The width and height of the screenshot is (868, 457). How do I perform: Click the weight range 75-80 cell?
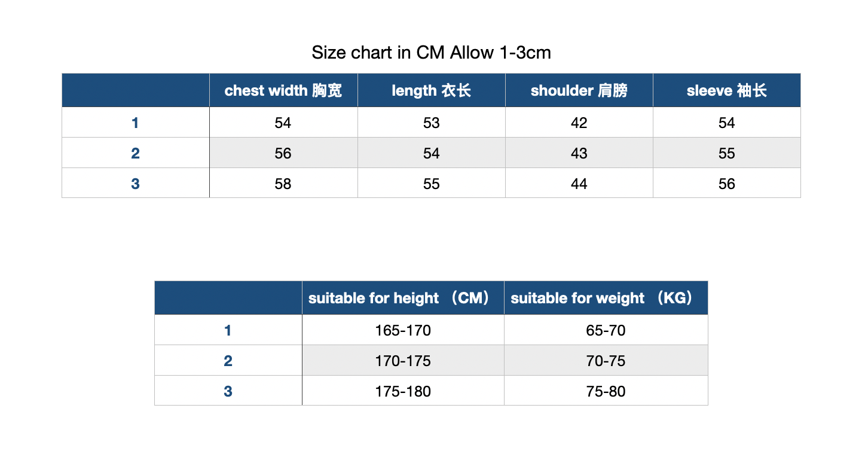[x=606, y=391]
